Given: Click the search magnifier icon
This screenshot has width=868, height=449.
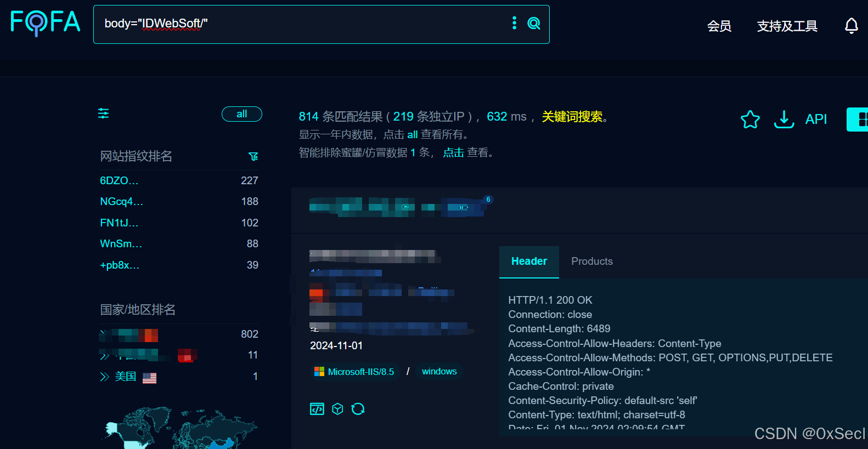Looking at the screenshot, I should [x=534, y=23].
